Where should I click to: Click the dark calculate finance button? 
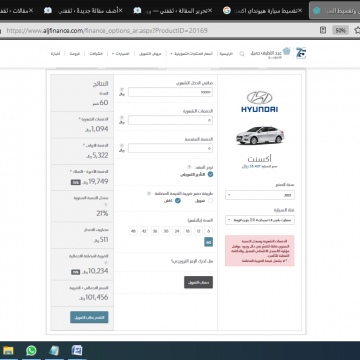click(x=198, y=282)
